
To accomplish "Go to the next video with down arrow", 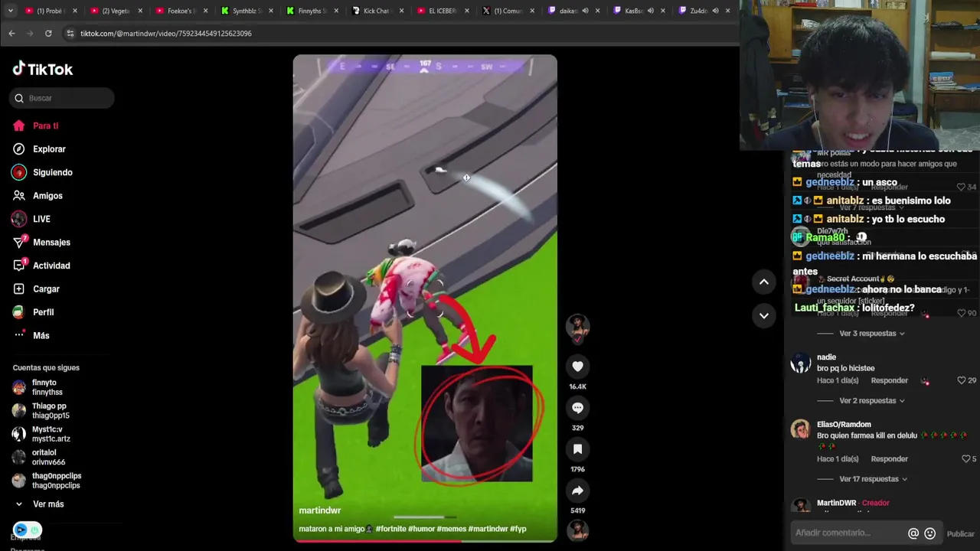I will (x=763, y=315).
